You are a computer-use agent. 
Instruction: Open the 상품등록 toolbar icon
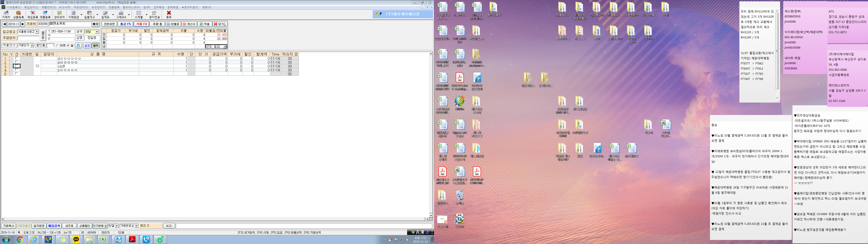click(19, 15)
